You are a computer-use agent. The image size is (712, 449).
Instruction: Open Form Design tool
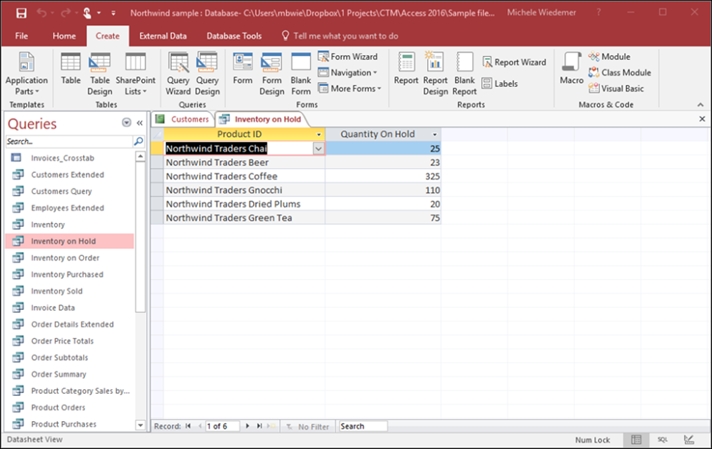click(272, 74)
